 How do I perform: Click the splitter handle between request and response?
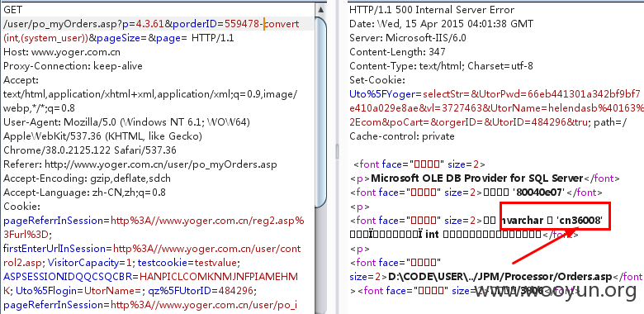click(x=337, y=151)
